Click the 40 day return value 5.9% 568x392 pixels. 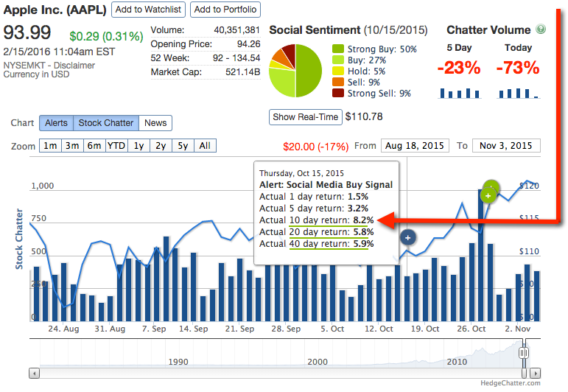[363, 243]
